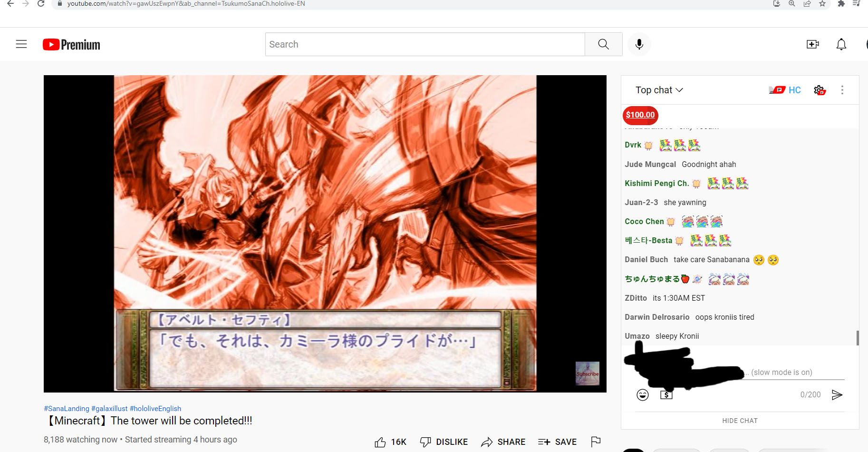
Task: Click the message 'she yawning'
Action: [x=685, y=202]
